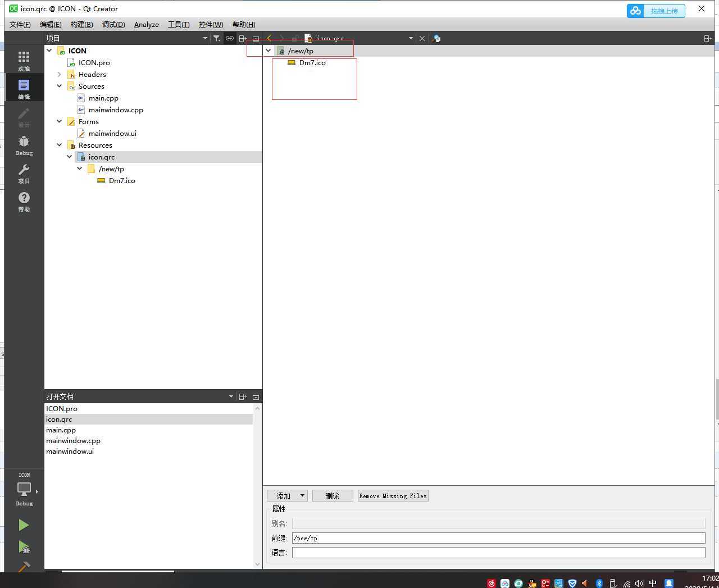This screenshot has width=719, height=588.
Task: Open Projects mode wrench icon
Action: tap(24, 173)
